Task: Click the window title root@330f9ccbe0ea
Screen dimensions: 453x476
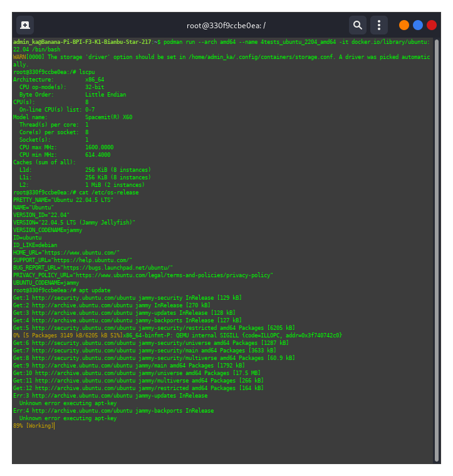Action: click(x=226, y=26)
